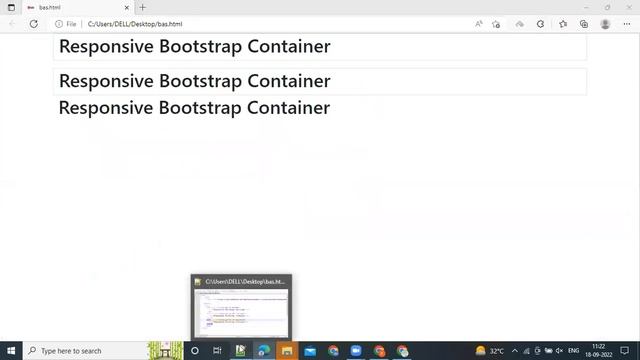Show hidden system tray icons
Screen dimensions: 640x360
[515, 351]
